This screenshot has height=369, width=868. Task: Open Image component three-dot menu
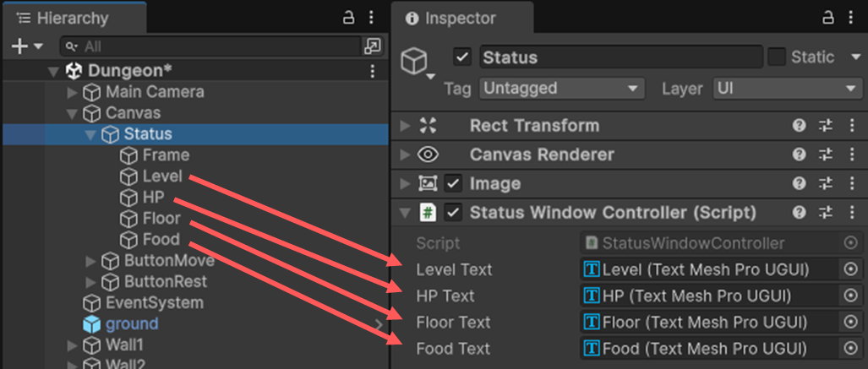click(x=851, y=184)
